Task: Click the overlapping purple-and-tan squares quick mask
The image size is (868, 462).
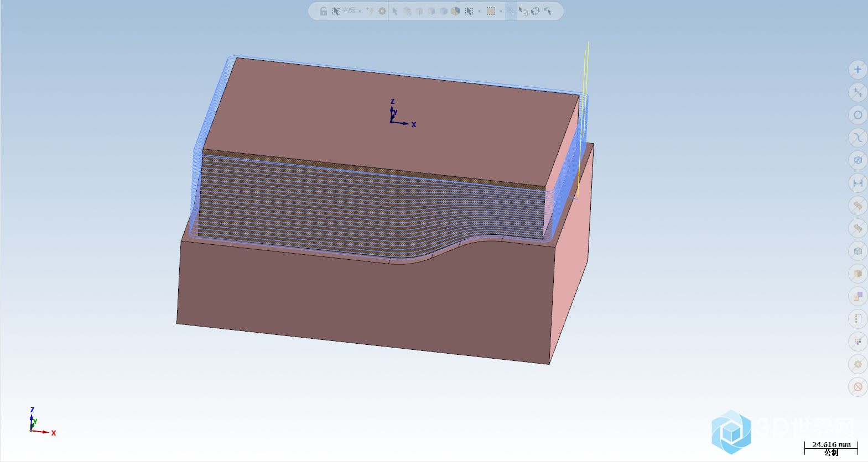Action: point(857,296)
